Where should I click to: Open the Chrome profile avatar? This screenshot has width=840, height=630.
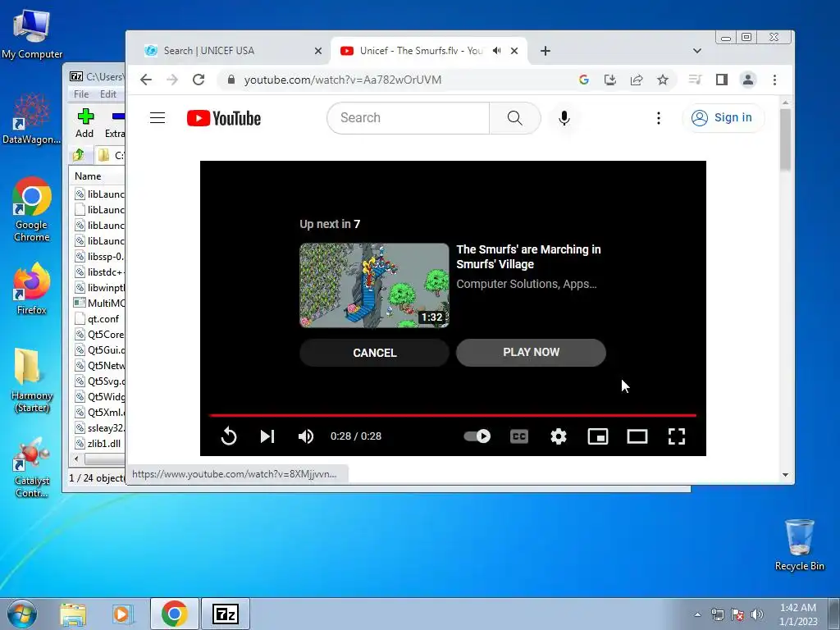pyautogui.click(x=748, y=80)
